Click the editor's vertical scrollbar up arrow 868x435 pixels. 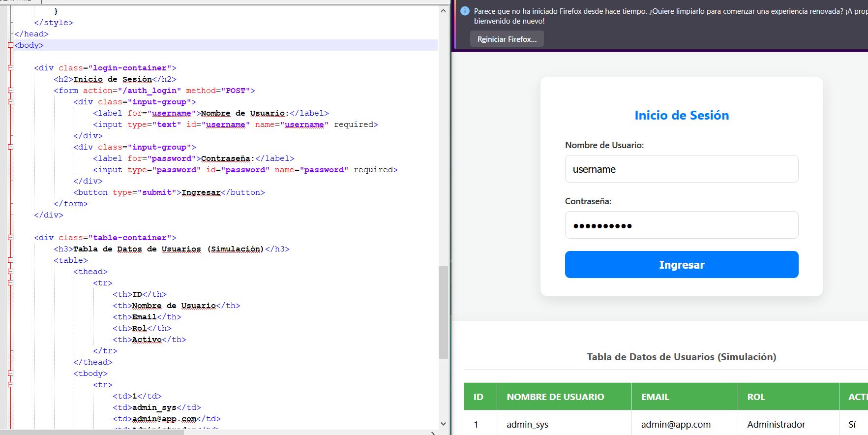[x=443, y=11]
